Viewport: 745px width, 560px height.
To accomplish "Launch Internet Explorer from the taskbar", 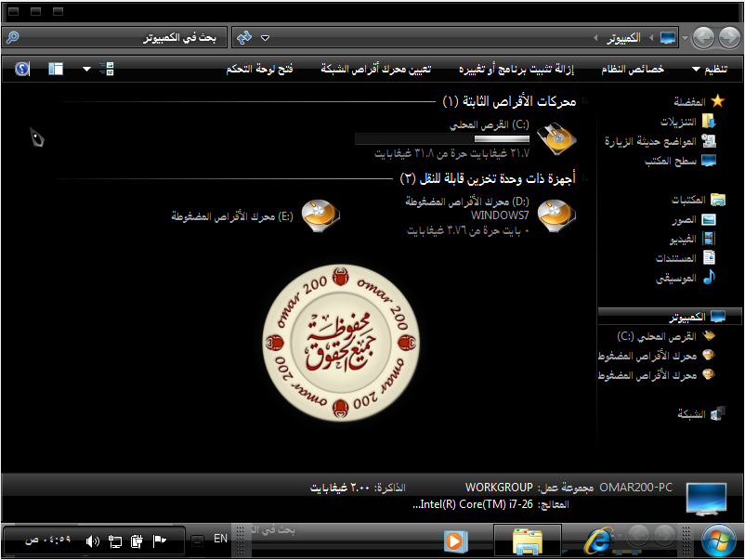I will coord(599,540).
